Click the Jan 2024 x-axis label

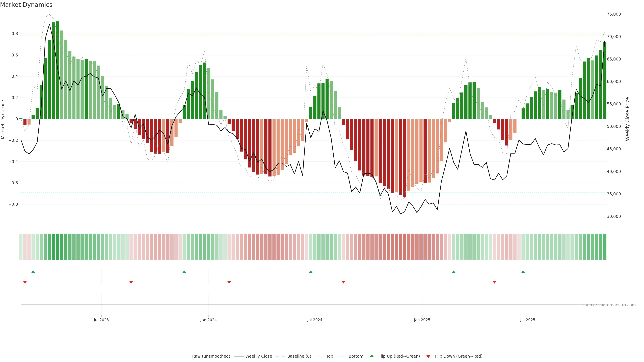click(208, 320)
